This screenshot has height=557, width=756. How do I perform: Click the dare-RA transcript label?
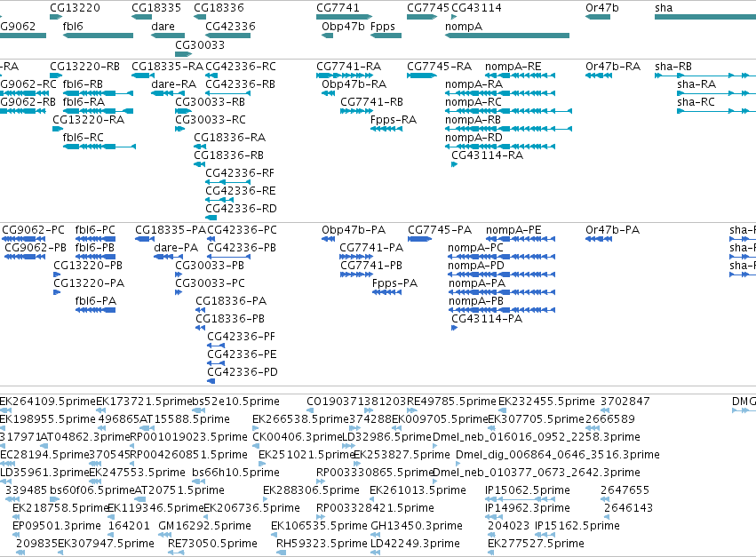click(173, 84)
